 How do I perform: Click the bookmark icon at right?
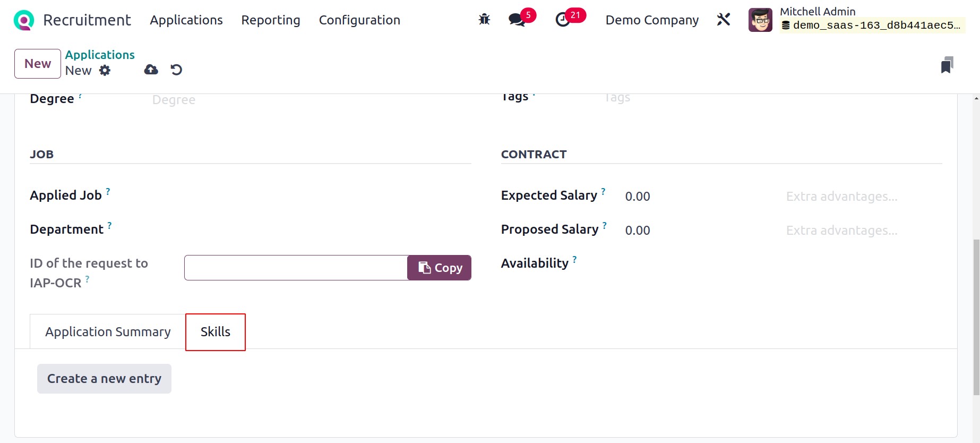pyautogui.click(x=947, y=65)
